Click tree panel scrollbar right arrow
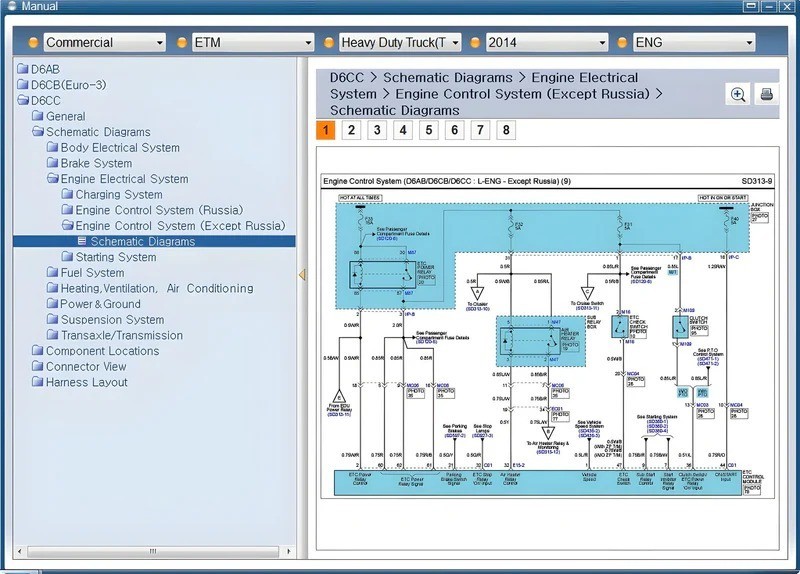This screenshot has width=800, height=574. pyautogui.click(x=289, y=552)
